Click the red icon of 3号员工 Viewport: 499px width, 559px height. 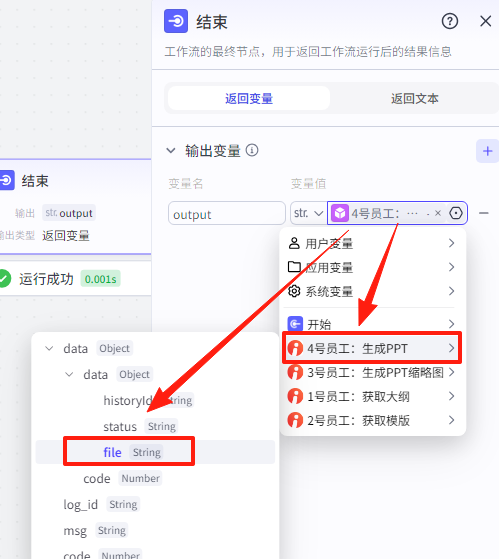tap(295, 372)
